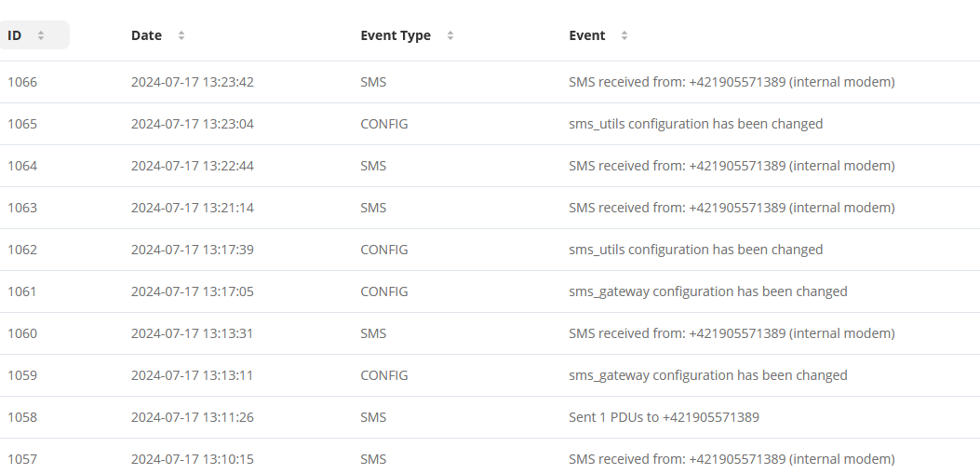Click the SMS received event in row 1060
The height and width of the screenshot is (474, 980).
tap(732, 333)
